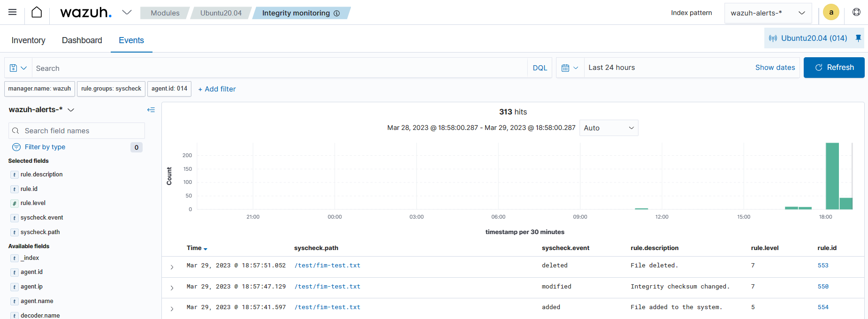
Task: Open rule id 550 link
Action: point(823,287)
